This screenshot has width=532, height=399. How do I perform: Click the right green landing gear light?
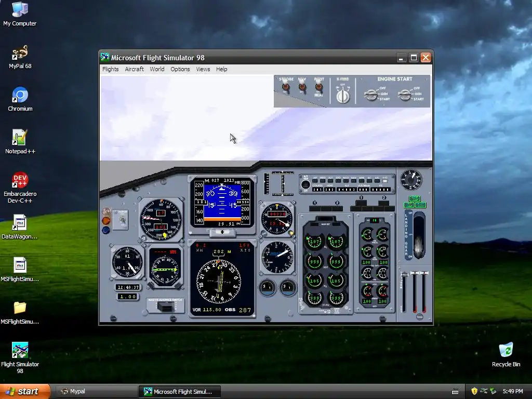click(421, 205)
